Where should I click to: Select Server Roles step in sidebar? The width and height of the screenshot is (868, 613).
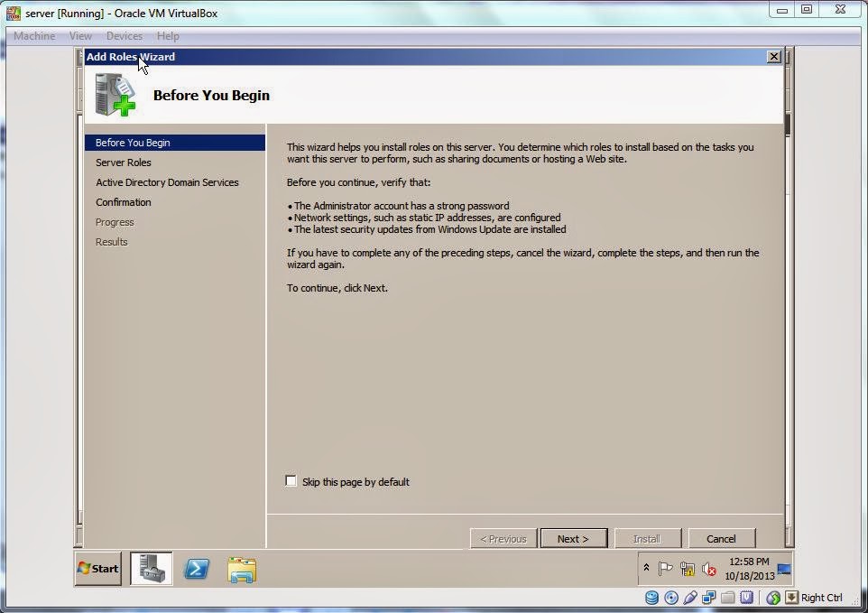[123, 163]
